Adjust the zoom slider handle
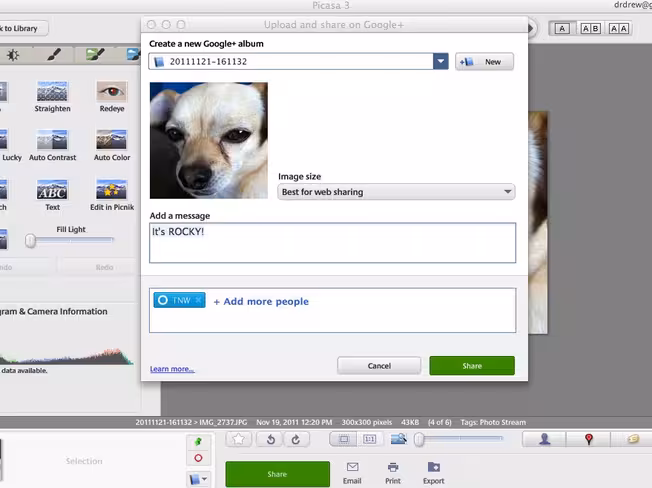Viewport: 652px width, 488px height. [420, 439]
